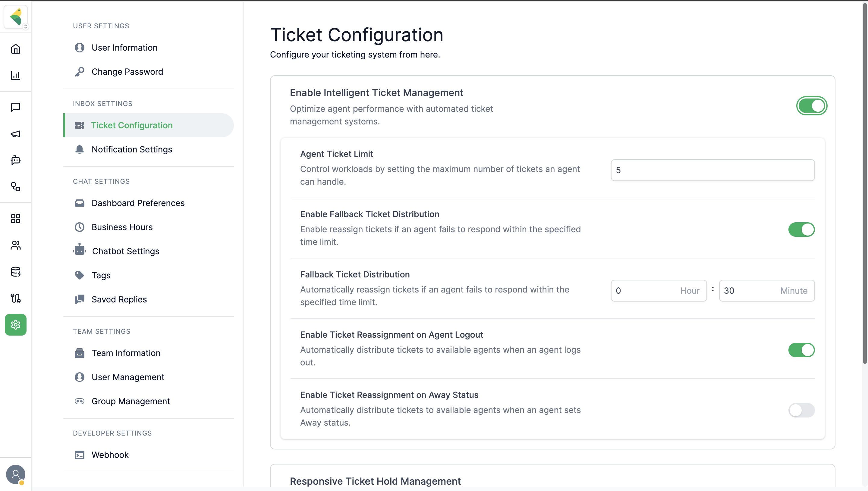
Task: Open the home icon in left rail
Action: point(15,49)
